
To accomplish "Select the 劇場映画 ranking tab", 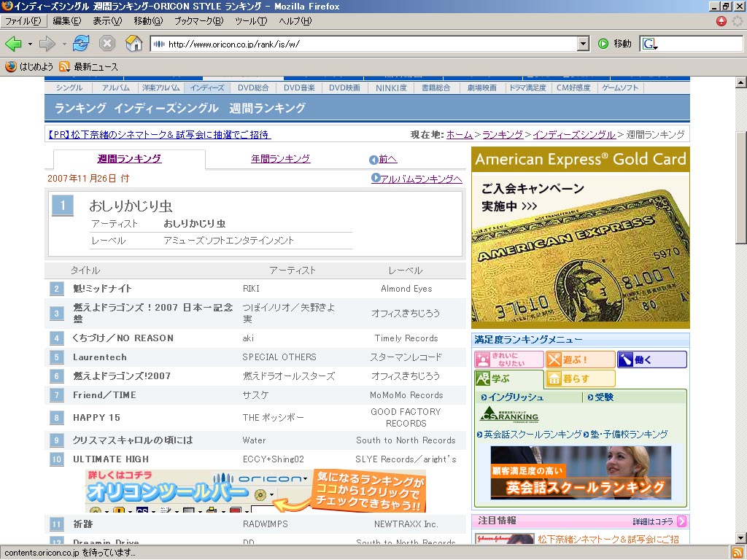I will click(481, 87).
